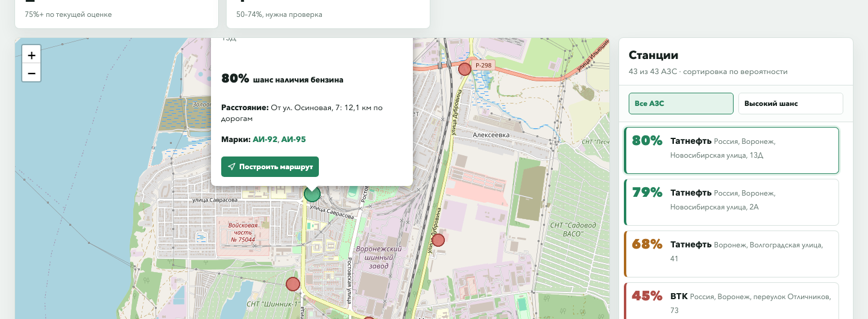Screen dimensions: 868x319
Task: Zoom out on the map
Action: (x=31, y=73)
